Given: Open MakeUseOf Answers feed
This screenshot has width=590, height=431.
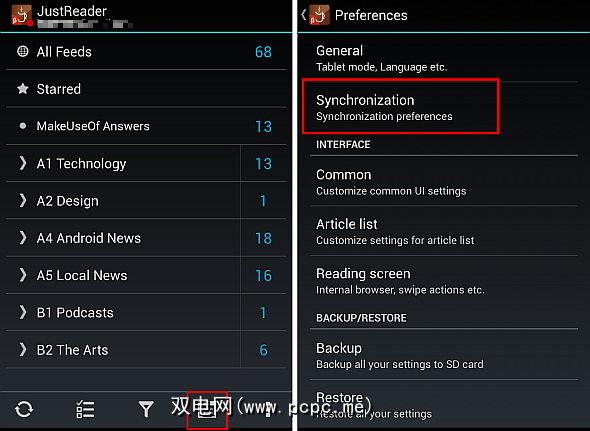Looking at the screenshot, I should coord(146,126).
